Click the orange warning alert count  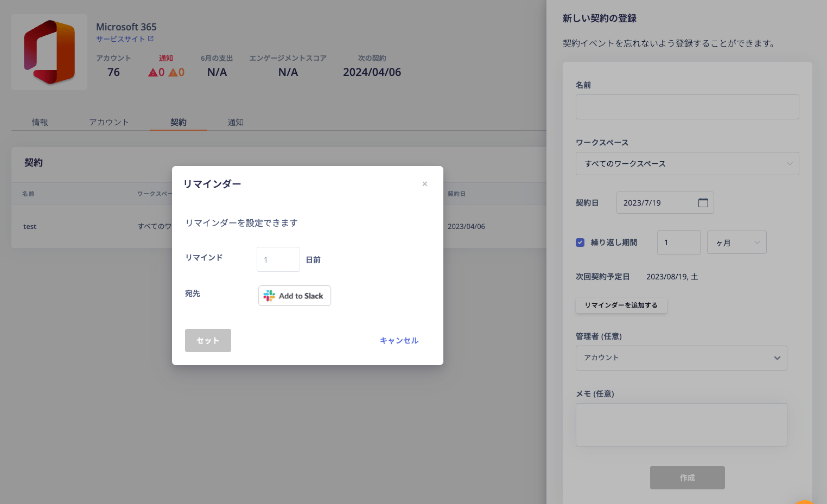pos(176,72)
